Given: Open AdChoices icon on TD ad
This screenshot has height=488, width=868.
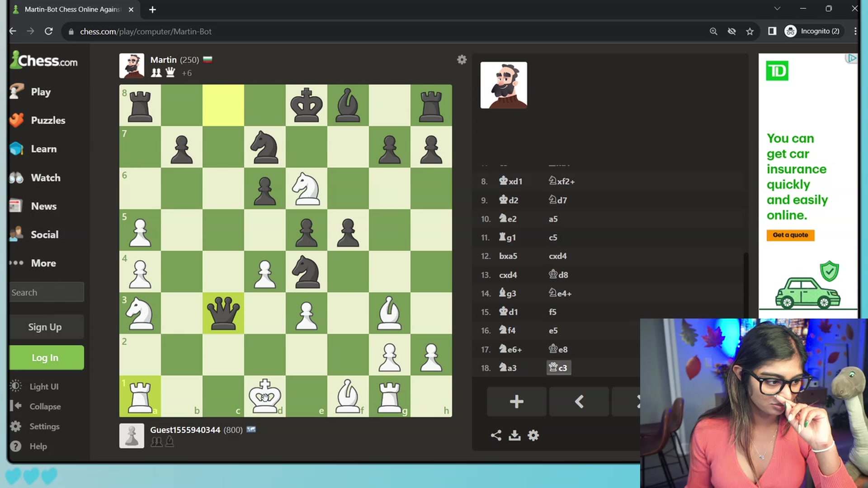Looking at the screenshot, I should (852, 58).
